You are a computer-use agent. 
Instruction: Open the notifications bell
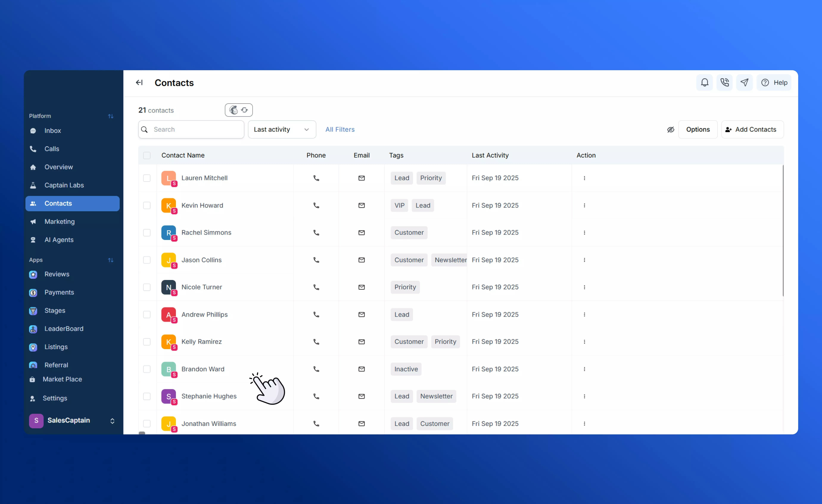pos(704,82)
